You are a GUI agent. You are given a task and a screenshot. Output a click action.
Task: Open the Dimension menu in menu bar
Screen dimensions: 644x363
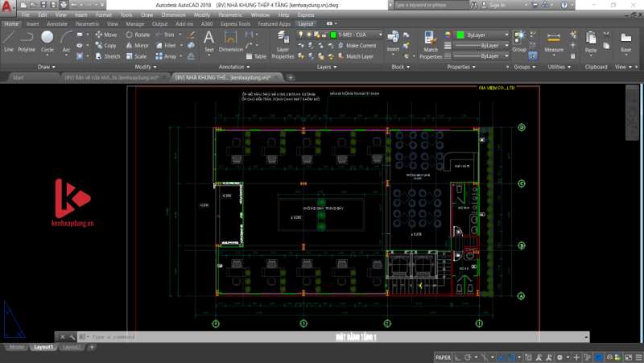174,14
